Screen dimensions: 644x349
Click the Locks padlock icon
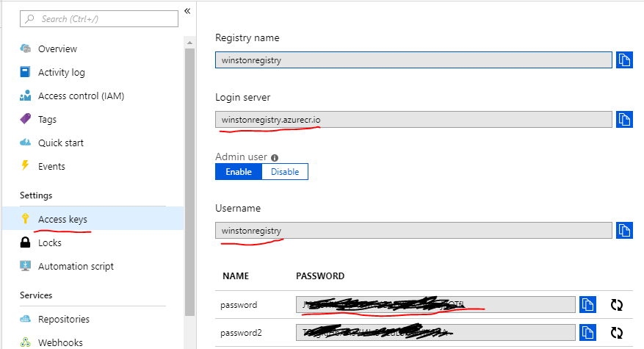26,242
